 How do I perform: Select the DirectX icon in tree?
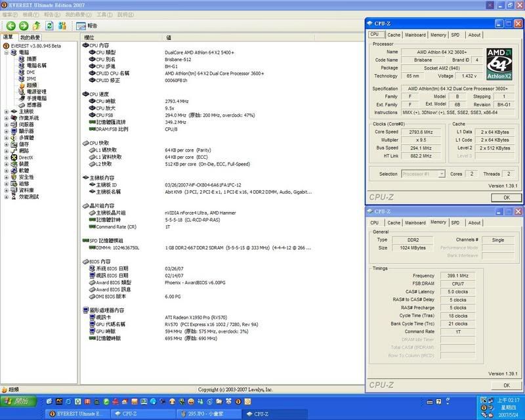[x=14, y=157]
